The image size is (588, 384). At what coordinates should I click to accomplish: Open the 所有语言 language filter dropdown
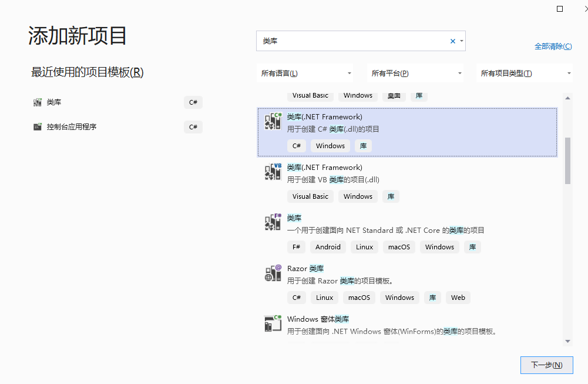point(305,73)
